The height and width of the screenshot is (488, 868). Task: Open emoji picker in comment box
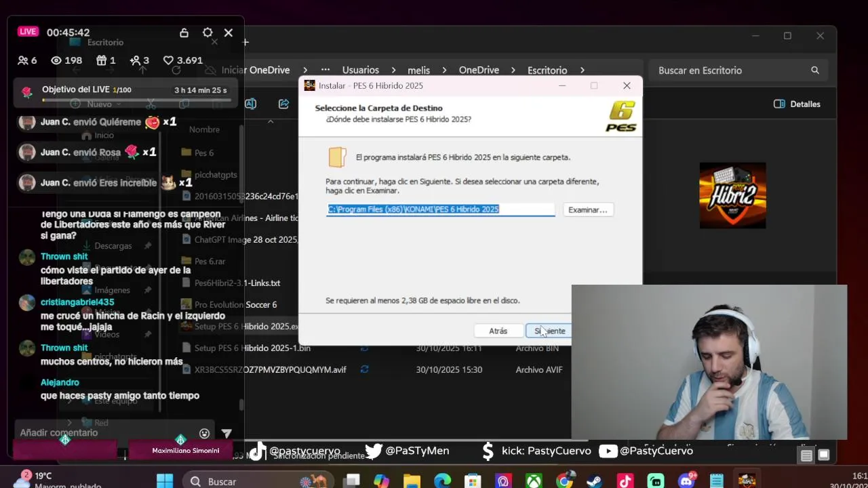click(204, 433)
